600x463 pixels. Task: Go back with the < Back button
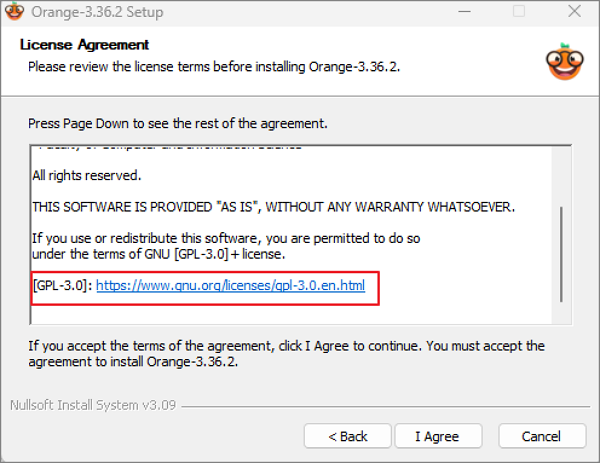(x=348, y=436)
